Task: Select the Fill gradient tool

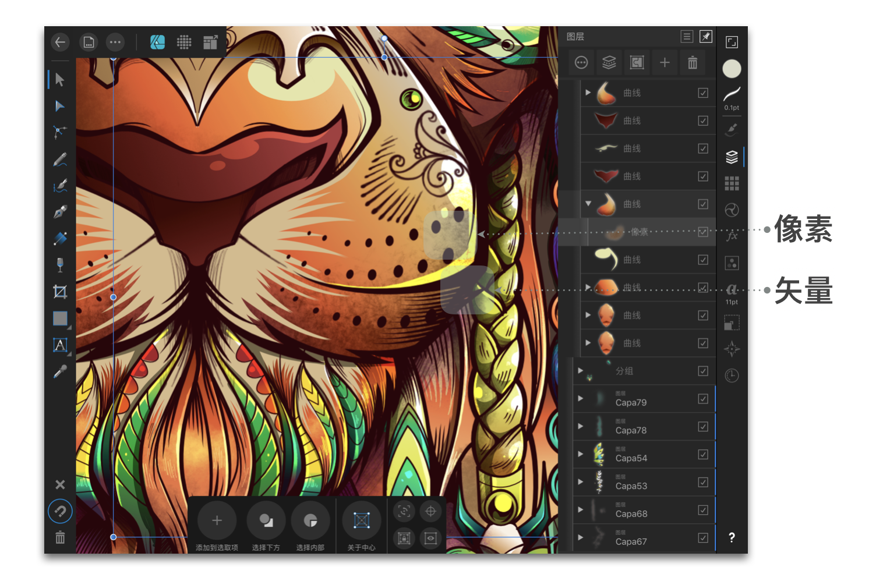Action: 60,238
